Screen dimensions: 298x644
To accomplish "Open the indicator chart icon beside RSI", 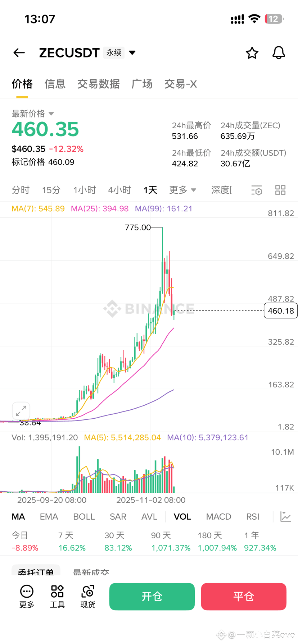I will 286,517.
